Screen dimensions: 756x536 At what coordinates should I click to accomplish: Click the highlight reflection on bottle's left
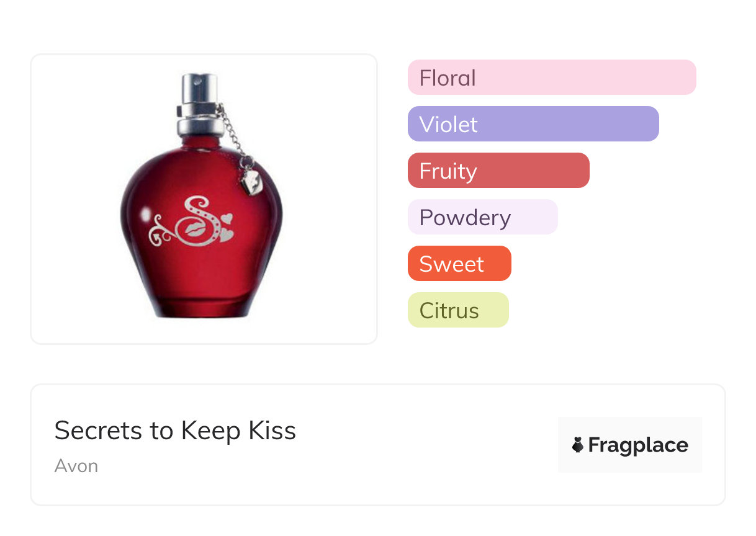coord(146,213)
